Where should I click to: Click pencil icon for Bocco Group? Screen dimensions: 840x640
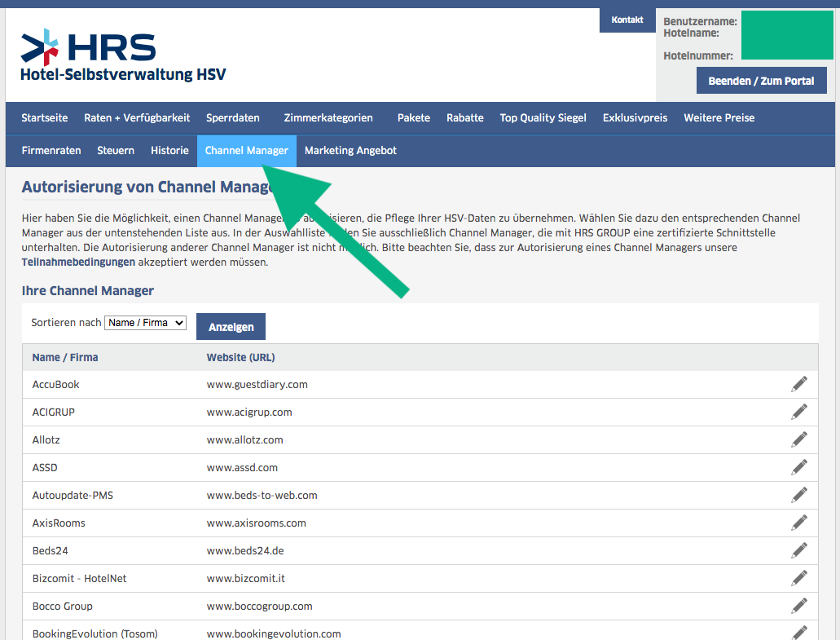pyautogui.click(x=798, y=607)
